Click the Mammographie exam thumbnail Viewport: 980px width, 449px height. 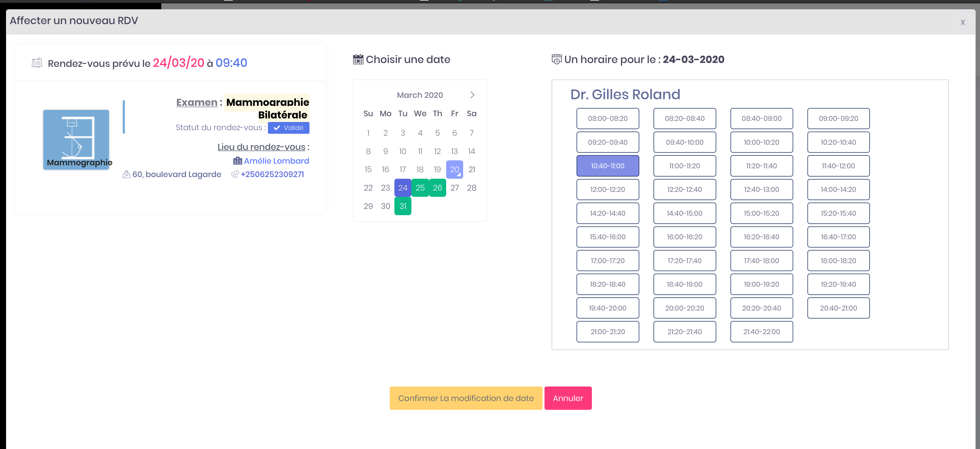[x=76, y=139]
